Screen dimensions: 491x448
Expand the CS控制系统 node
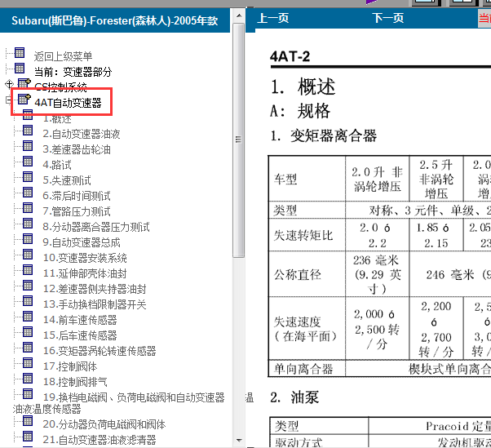tap(9, 84)
